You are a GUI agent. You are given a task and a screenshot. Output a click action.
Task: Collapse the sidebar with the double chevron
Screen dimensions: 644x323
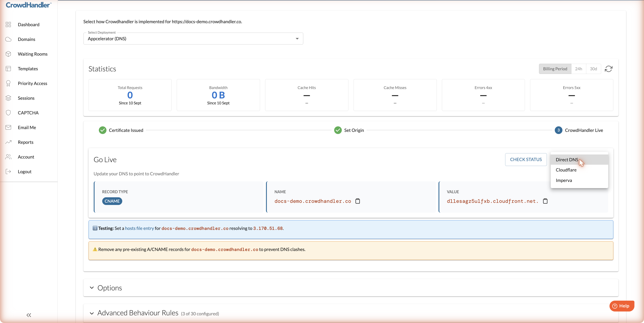tap(29, 315)
